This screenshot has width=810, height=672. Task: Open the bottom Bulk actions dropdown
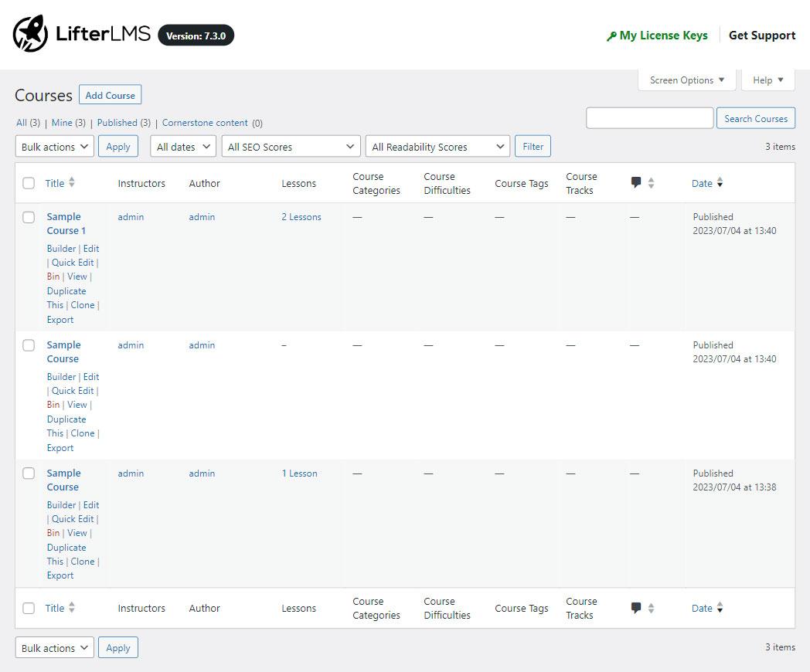point(55,648)
